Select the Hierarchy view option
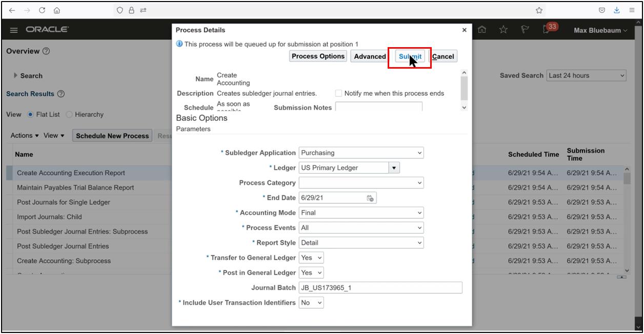Screen dimensions: 644x334 coord(69,114)
